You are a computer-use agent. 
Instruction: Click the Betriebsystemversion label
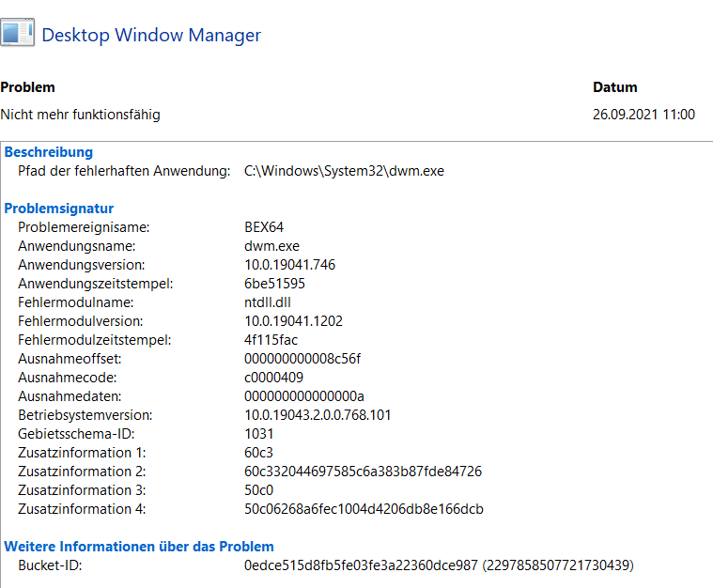[x=85, y=415]
